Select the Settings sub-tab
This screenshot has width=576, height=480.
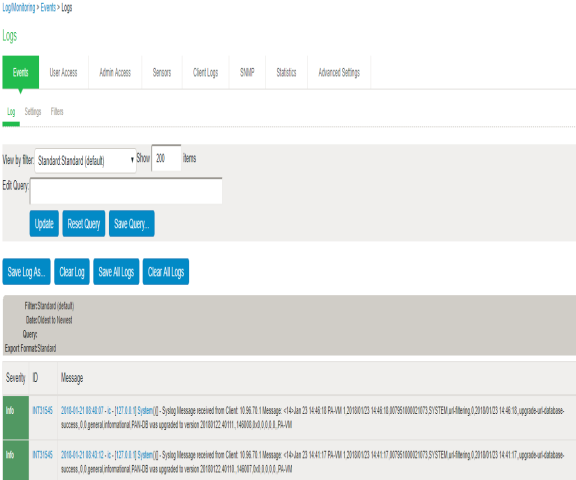[33, 112]
